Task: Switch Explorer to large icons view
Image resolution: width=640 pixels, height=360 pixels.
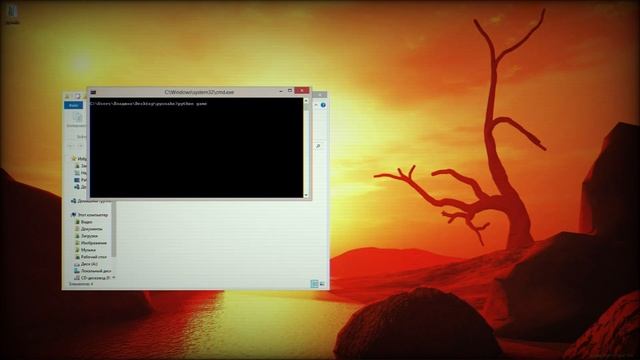Action: pos(322,284)
